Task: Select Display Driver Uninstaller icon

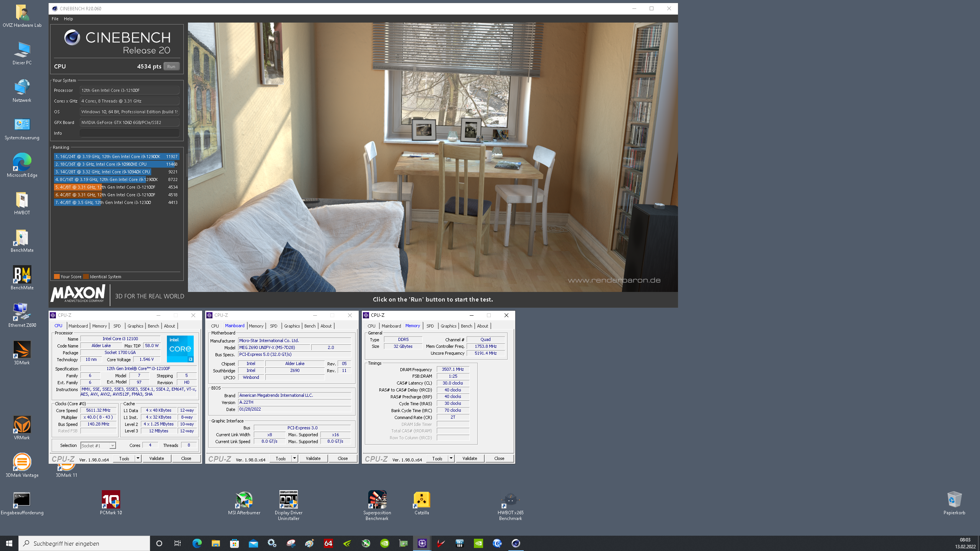Action: 289,506
